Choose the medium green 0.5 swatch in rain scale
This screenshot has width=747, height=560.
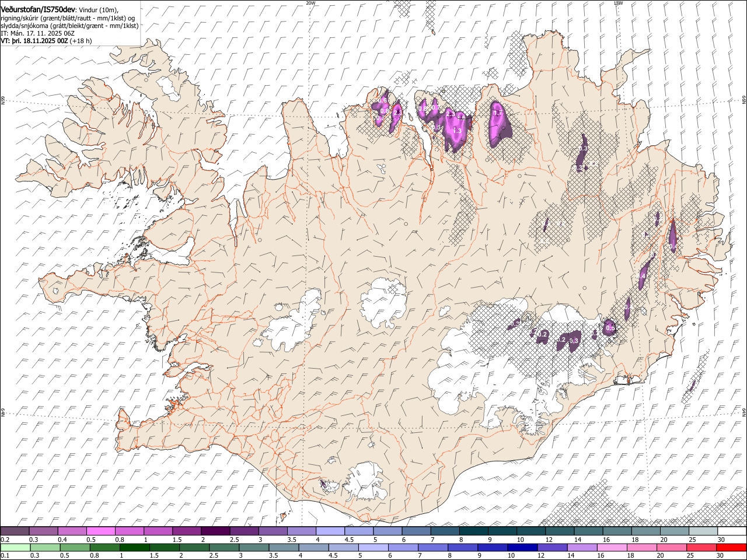point(75,548)
